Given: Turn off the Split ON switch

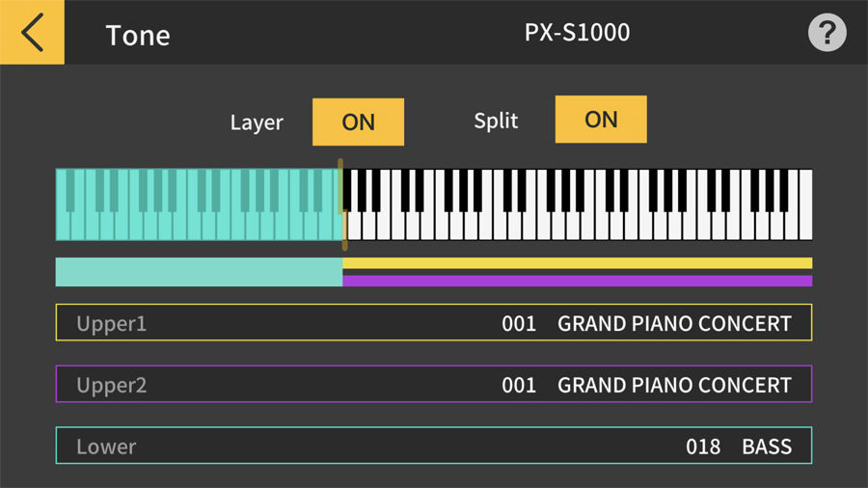Looking at the screenshot, I should (x=601, y=120).
